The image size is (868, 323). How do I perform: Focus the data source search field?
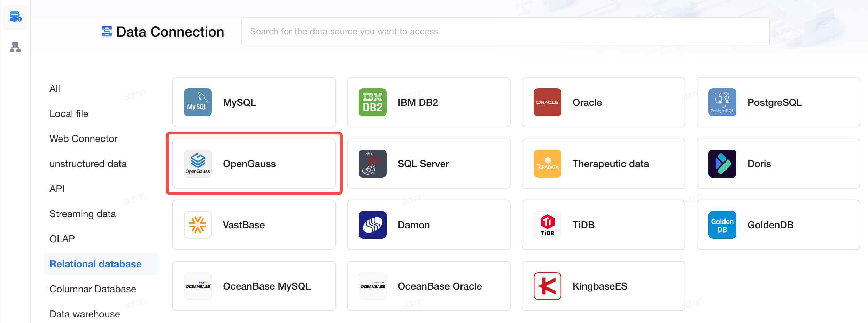[x=505, y=31]
